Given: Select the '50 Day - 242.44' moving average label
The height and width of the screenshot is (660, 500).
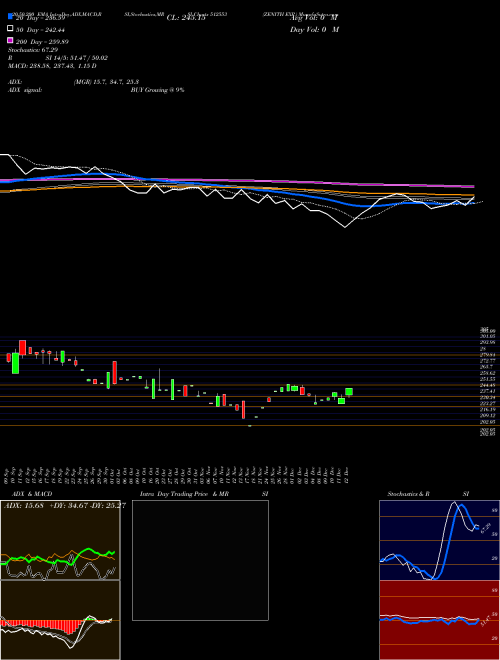Looking at the screenshot, I should (x=41, y=30).
